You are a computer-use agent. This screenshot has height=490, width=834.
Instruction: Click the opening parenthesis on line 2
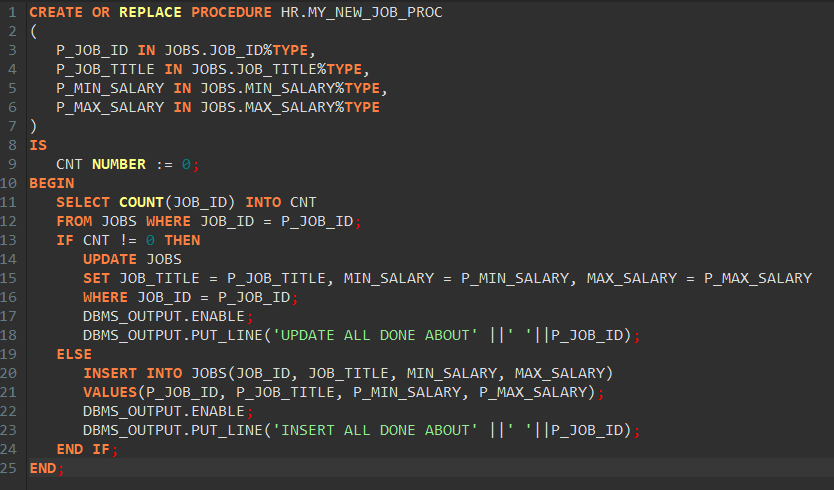34,31
